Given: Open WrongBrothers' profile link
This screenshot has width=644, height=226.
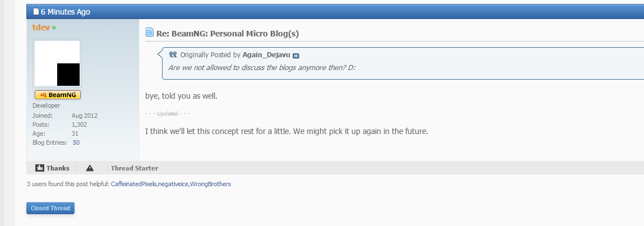Looking at the screenshot, I should pyautogui.click(x=210, y=184).
